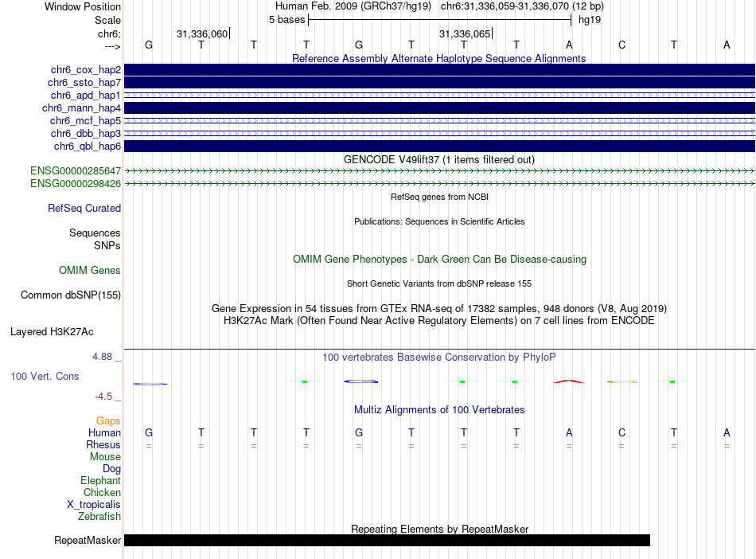Open gene label ENSG00000298426
Image resolution: width=756 pixels, height=559 pixels.
tap(76, 184)
